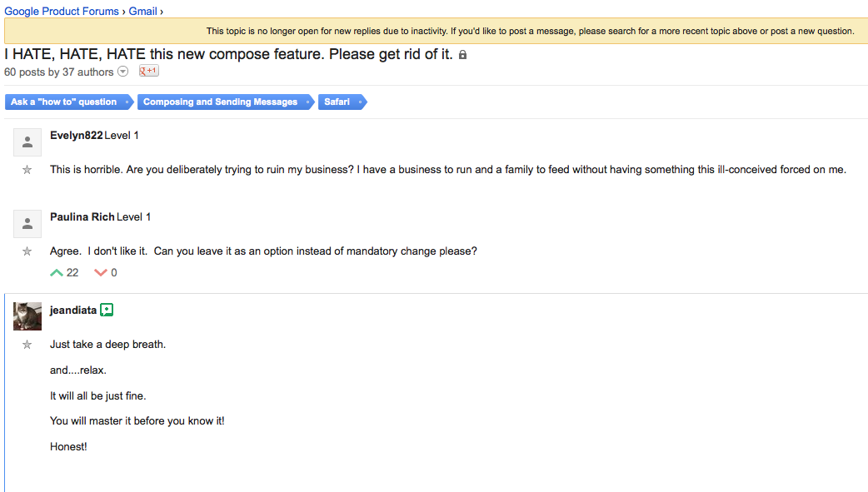Upvote Paulina Rich's reply with green arrow
This screenshot has width=868, height=492.
tap(57, 272)
